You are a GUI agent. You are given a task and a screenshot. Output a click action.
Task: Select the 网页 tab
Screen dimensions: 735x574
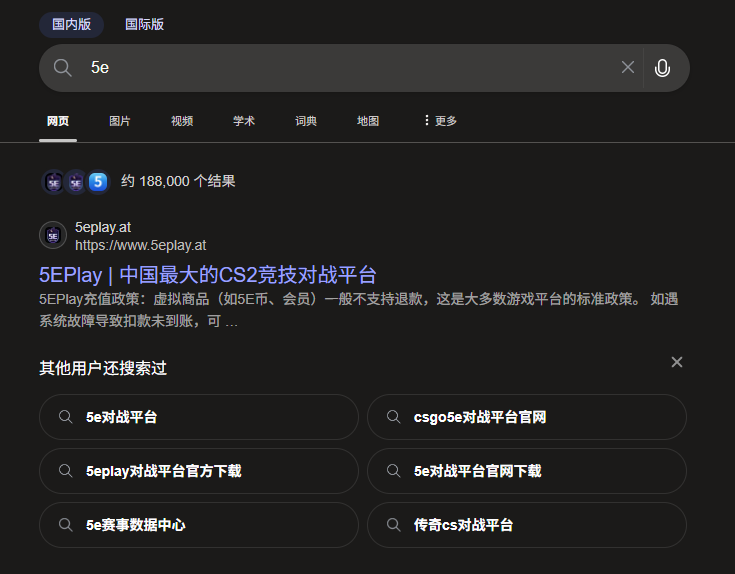pyautogui.click(x=58, y=121)
